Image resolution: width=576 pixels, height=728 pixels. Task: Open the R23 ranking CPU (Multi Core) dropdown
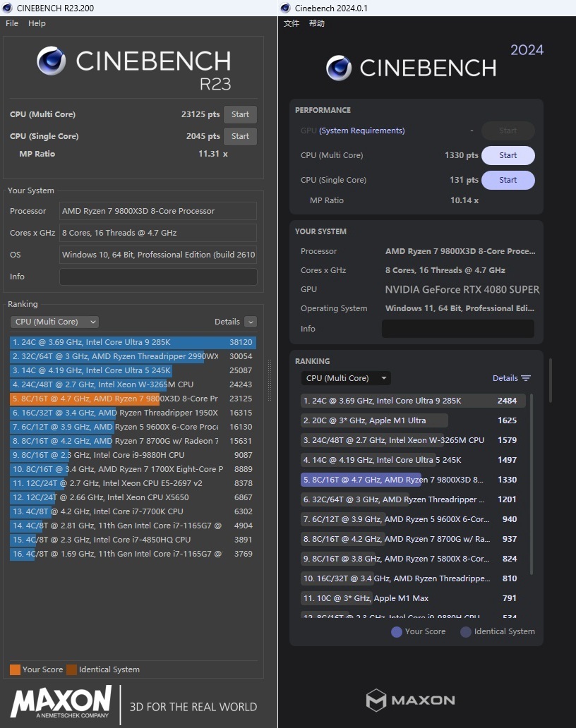pos(54,322)
